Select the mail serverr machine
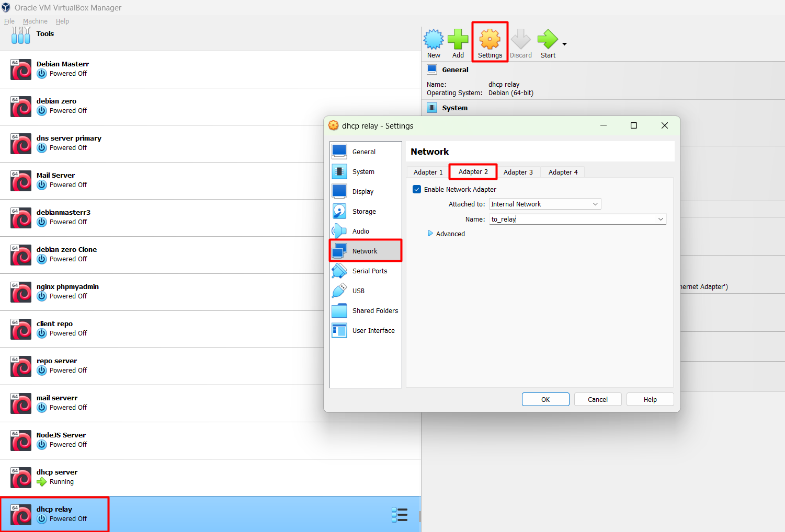Image resolution: width=785 pixels, height=532 pixels. tap(210, 403)
